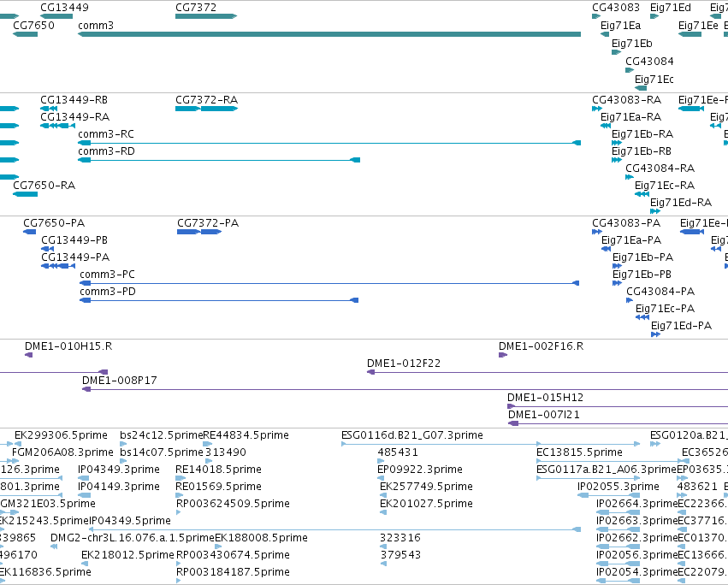Click the long teal comm3 gene bar

coord(329,34)
